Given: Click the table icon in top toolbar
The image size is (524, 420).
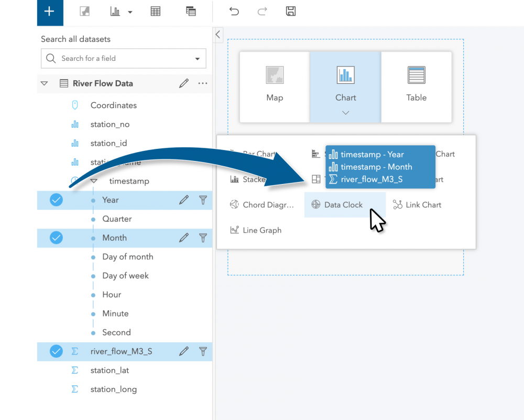Looking at the screenshot, I should (156, 12).
